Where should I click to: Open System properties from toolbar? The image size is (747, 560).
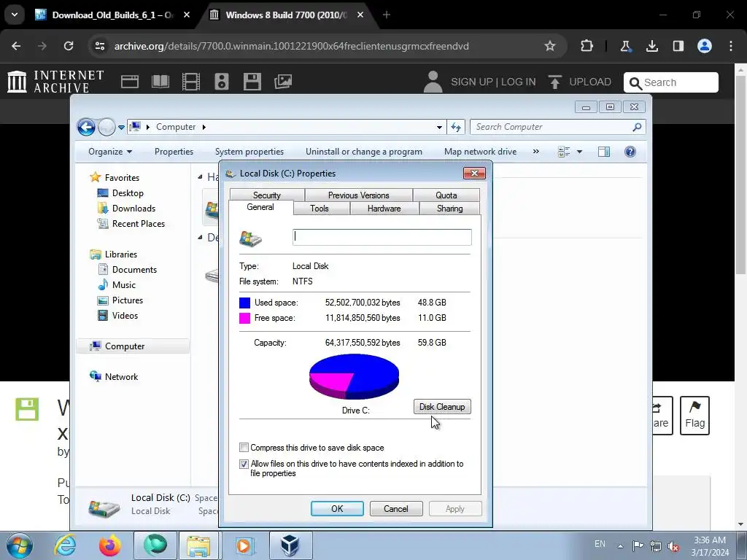click(249, 152)
